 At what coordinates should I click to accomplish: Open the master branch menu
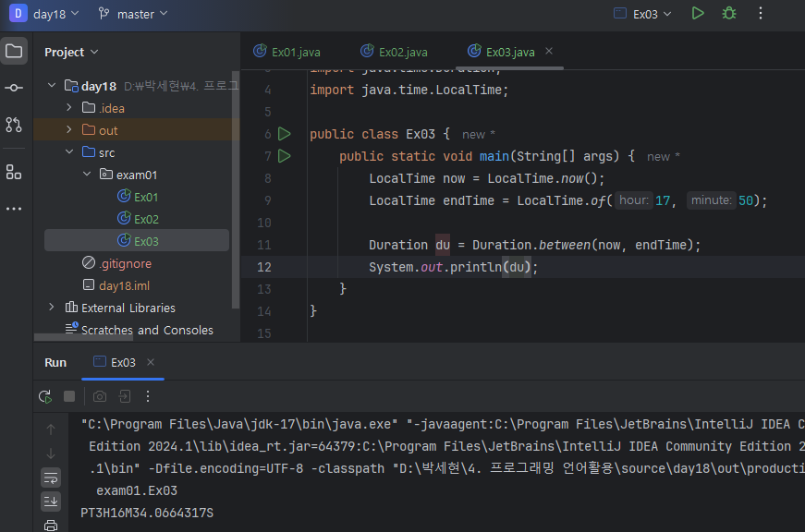click(133, 14)
